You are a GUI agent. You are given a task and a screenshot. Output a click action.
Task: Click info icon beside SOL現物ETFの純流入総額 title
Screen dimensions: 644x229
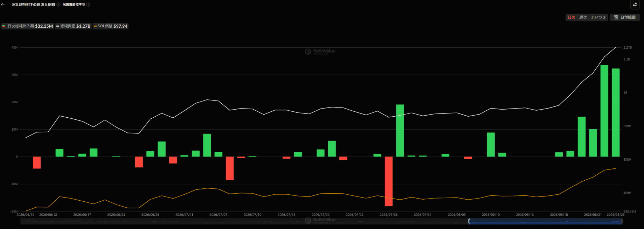pos(58,5)
